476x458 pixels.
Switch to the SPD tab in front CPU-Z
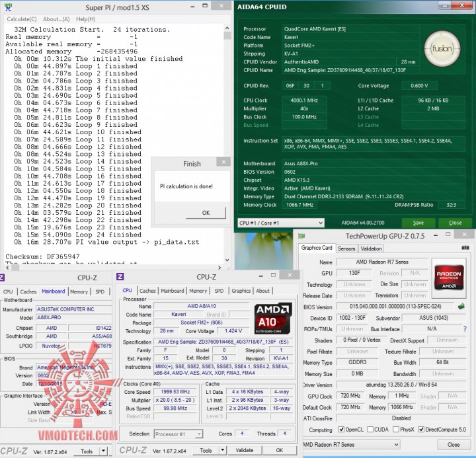[x=219, y=291]
